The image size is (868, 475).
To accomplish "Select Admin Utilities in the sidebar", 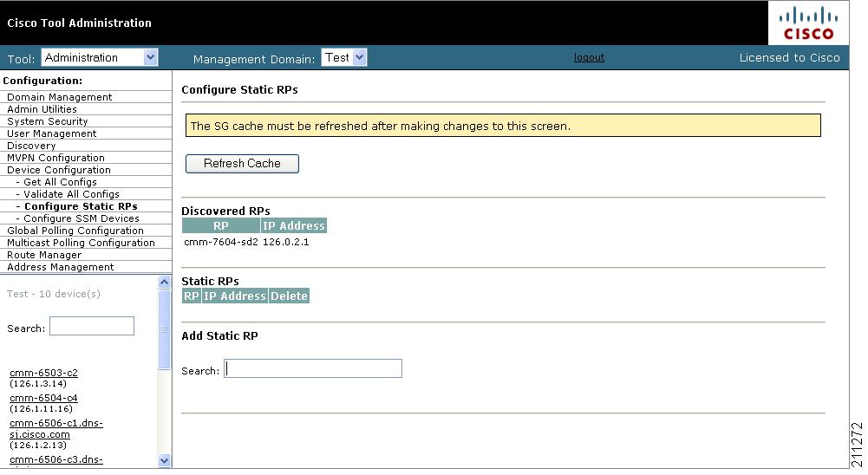I will (x=42, y=109).
